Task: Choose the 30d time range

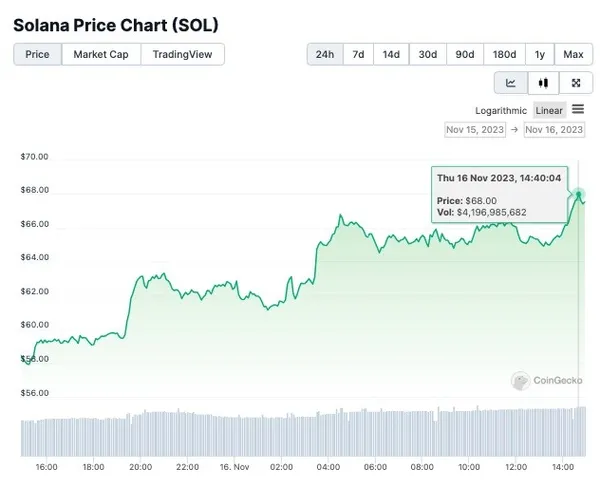Action: coord(428,54)
